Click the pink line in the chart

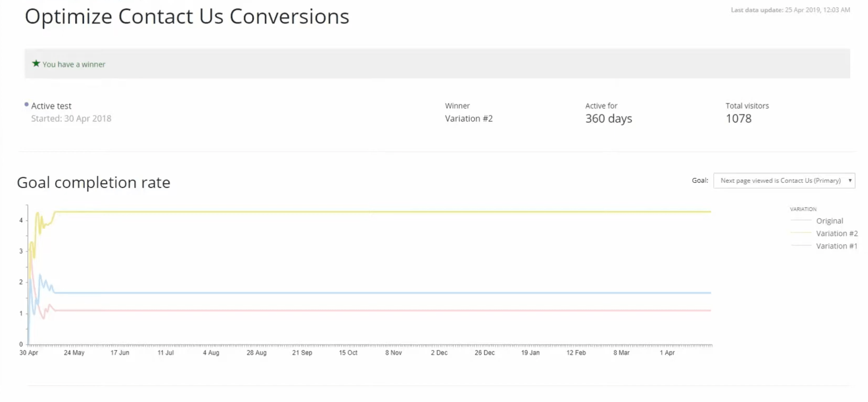click(371, 310)
